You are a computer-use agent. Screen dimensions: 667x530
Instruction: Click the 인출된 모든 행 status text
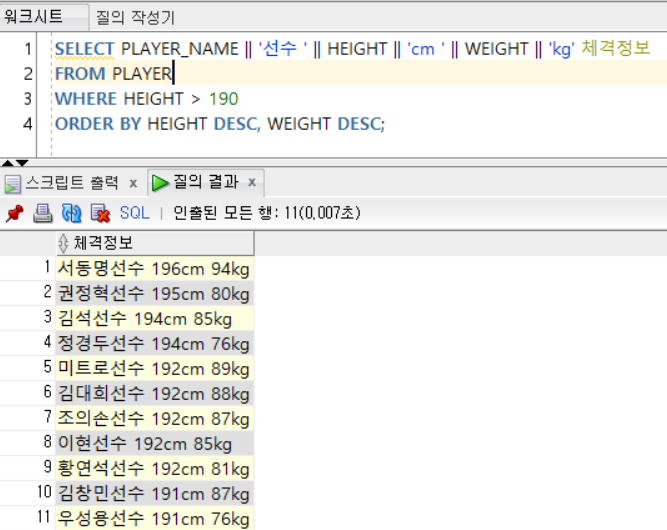[x=267, y=213]
